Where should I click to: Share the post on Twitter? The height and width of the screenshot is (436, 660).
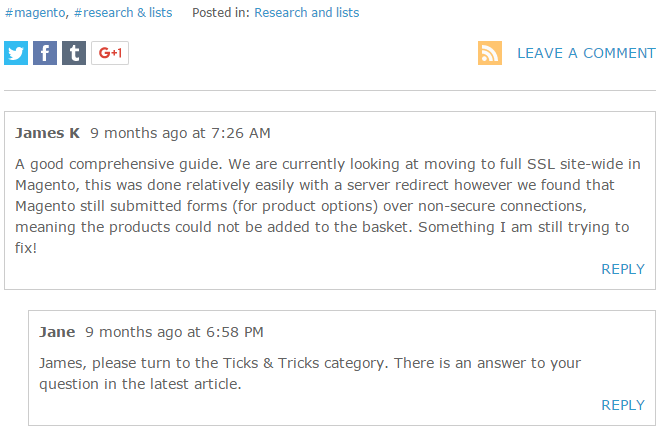tap(16, 53)
